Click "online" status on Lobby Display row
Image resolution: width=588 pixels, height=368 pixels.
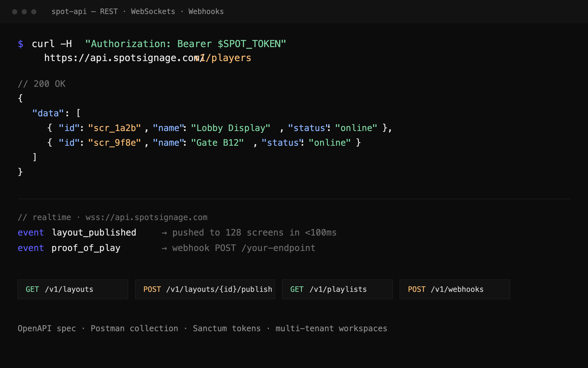coord(356,128)
